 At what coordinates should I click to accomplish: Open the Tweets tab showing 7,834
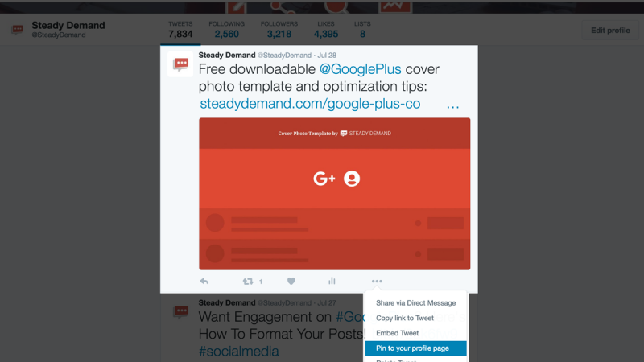pyautogui.click(x=180, y=30)
